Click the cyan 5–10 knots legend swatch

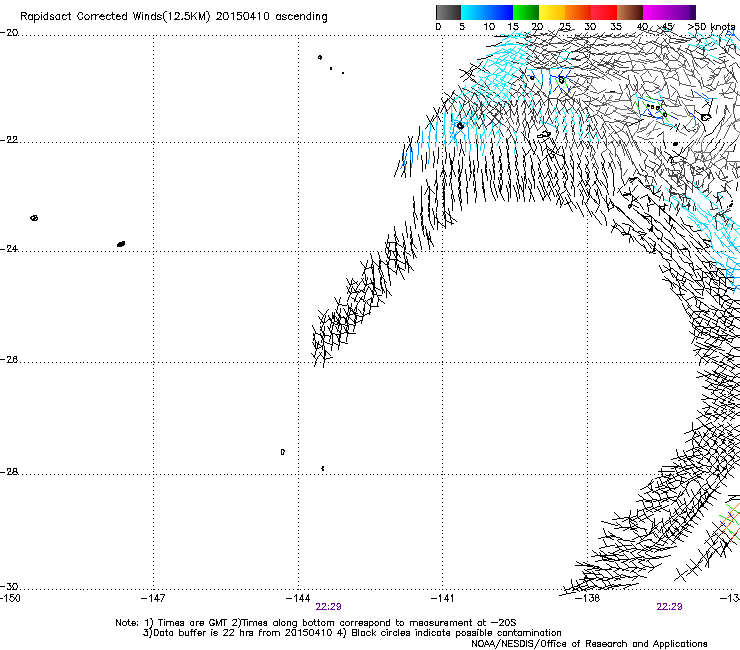tap(474, 12)
